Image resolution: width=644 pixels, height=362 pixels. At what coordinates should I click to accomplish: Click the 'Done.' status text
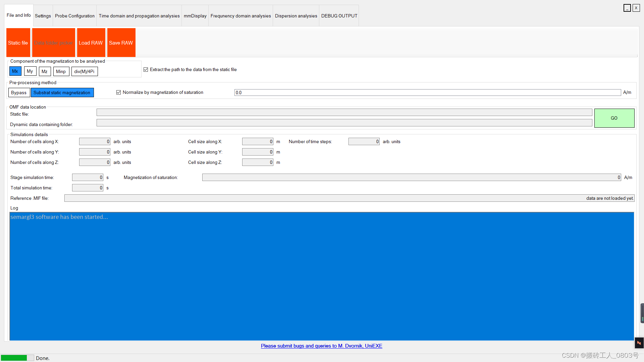click(43, 358)
